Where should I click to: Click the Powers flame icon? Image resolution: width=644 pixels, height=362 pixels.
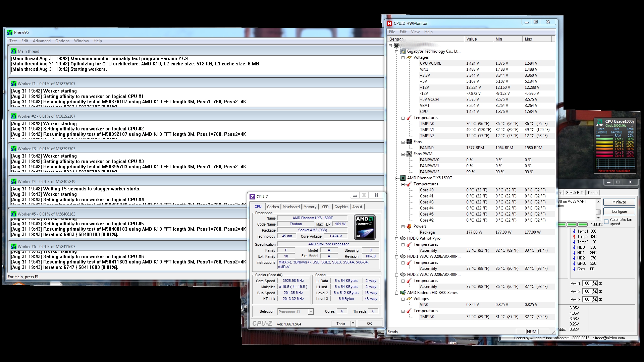(x=409, y=226)
